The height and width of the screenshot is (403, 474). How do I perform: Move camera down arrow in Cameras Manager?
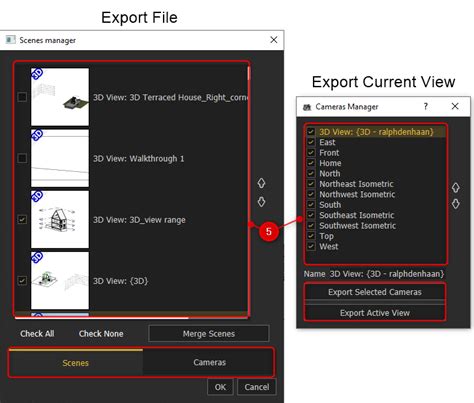(x=456, y=203)
